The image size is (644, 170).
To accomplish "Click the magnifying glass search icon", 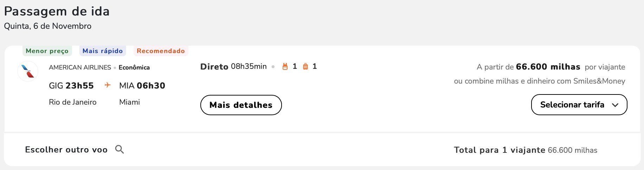I will [120, 150].
